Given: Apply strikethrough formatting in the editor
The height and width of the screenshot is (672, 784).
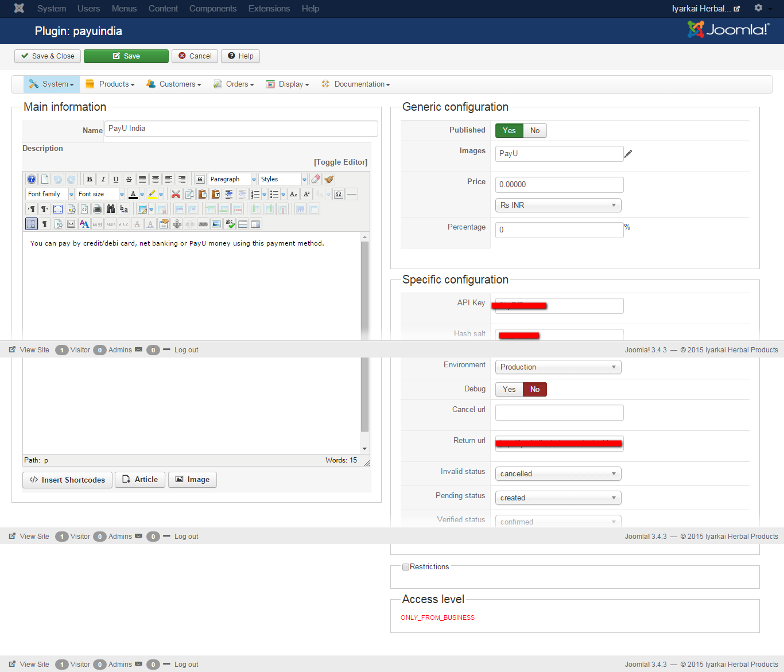Looking at the screenshot, I should [129, 179].
